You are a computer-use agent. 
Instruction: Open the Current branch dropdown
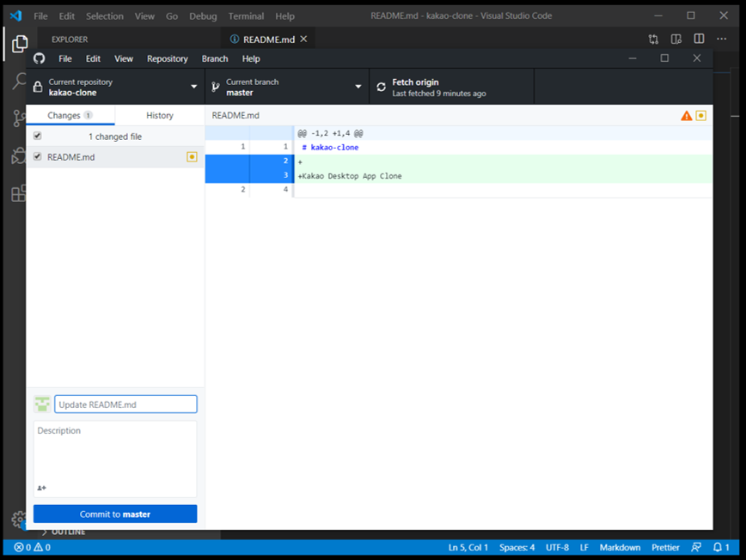[x=287, y=87]
